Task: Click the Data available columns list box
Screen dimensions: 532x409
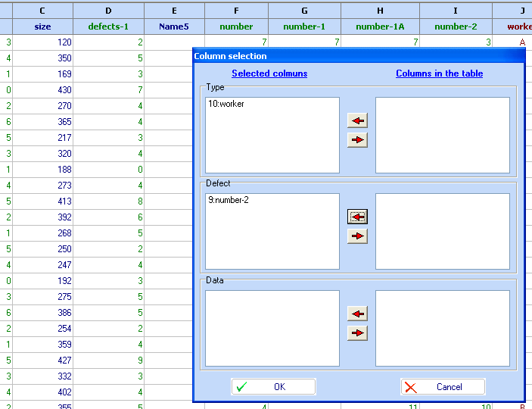Action: click(x=442, y=328)
